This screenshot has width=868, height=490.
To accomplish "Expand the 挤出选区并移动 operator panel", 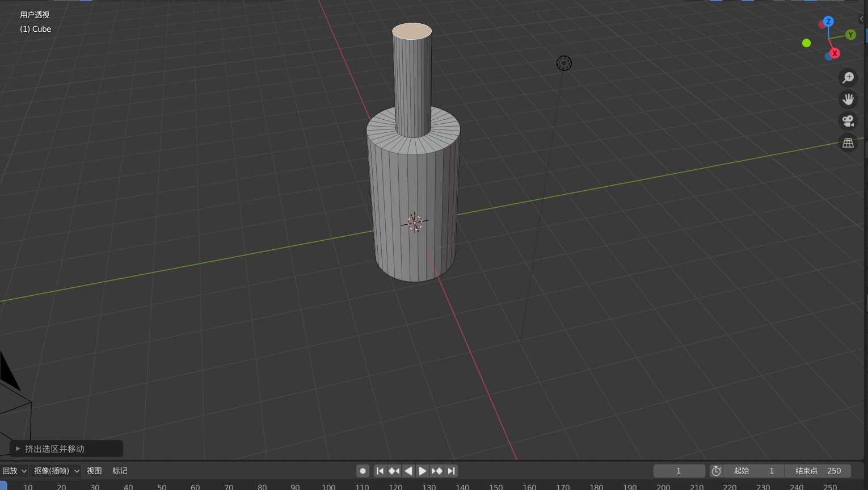I will [66, 449].
